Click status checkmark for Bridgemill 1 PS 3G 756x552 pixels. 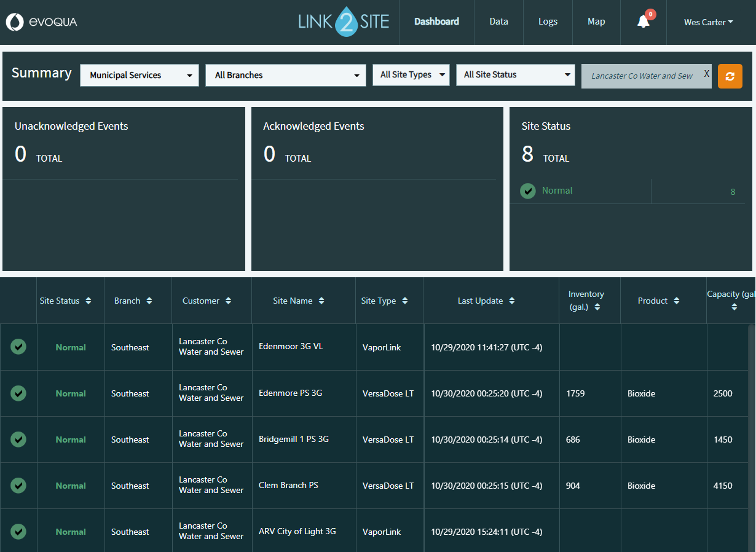[x=18, y=439]
